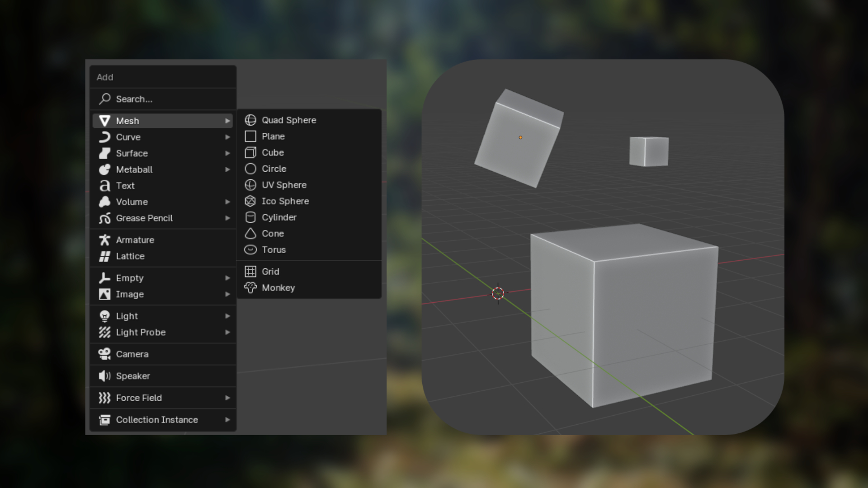Viewport: 868px width, 488px height.
Task: Select the small distant cube
Action: coord(649,151)
